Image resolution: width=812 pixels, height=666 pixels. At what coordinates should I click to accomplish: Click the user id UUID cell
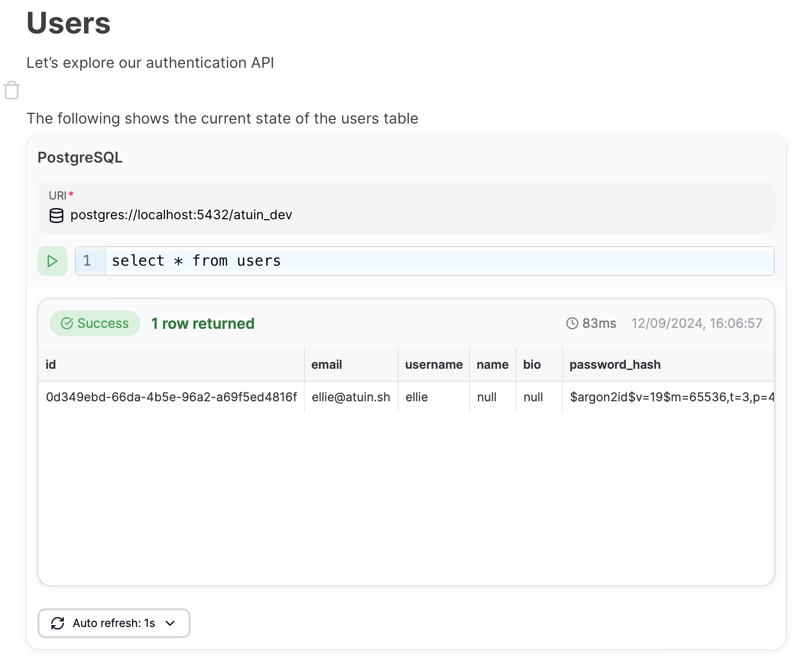coord(171,397)
